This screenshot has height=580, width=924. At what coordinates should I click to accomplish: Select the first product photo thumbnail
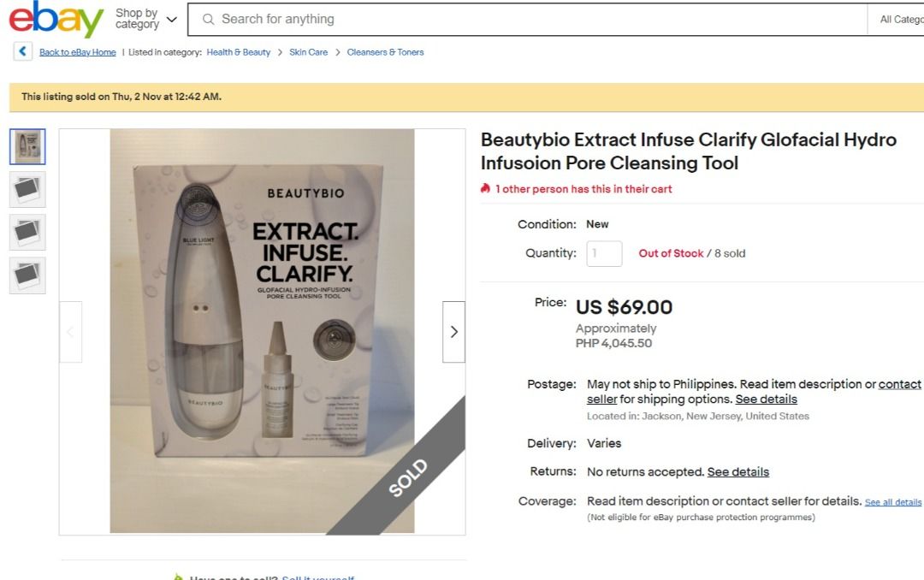[27, 145]
